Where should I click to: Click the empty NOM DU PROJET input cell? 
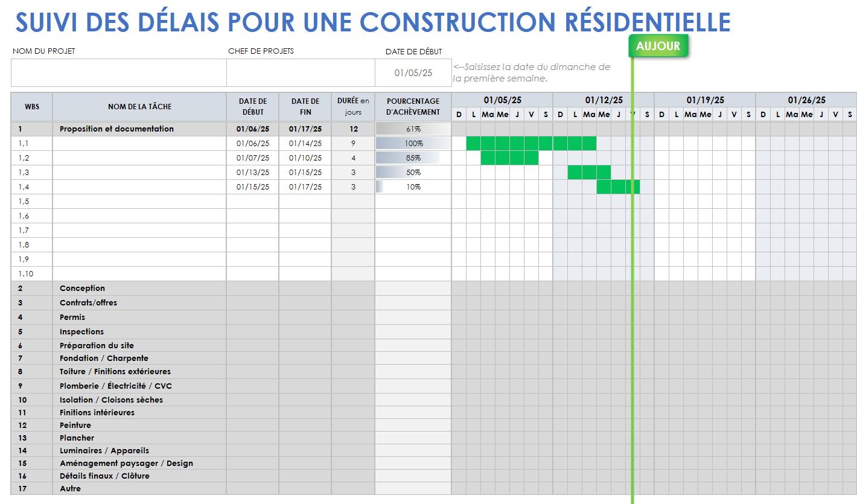tap(119, 73)
